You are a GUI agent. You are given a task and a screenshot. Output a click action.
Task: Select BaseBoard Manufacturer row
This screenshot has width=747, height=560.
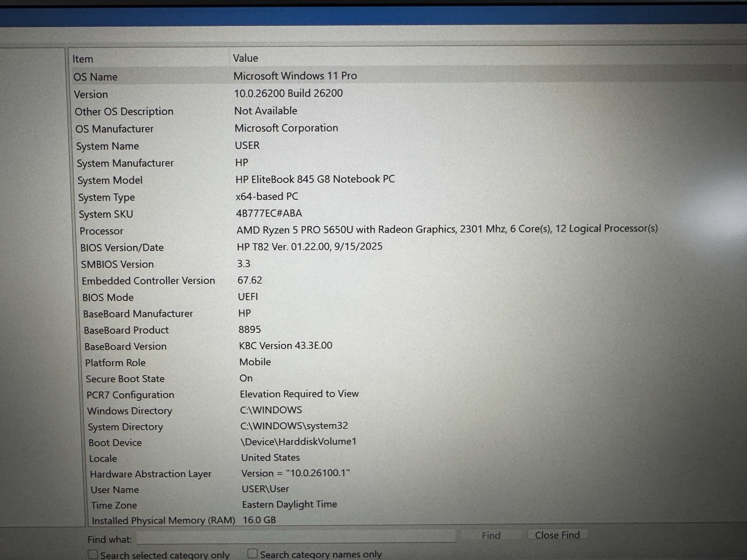138,314
